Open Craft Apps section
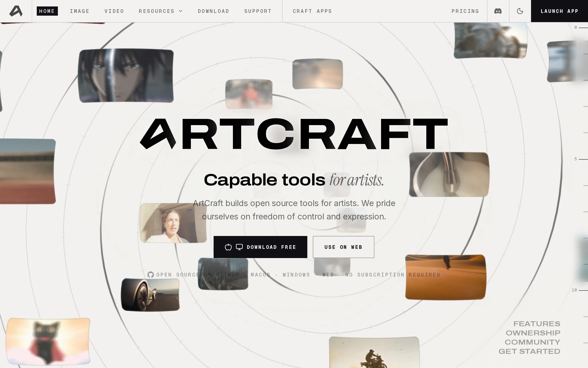Viewport: 588px width, 368px height. pos(312,11)
